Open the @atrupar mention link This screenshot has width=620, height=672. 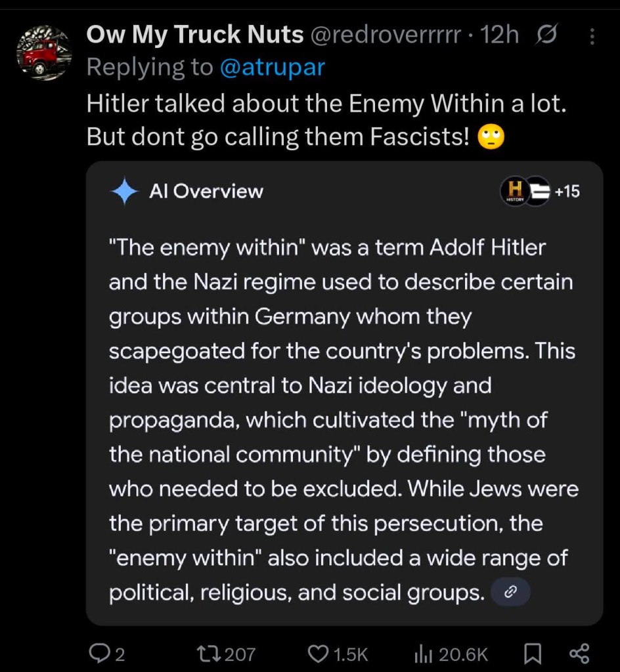pyautogui.click(x=272, y=67)
